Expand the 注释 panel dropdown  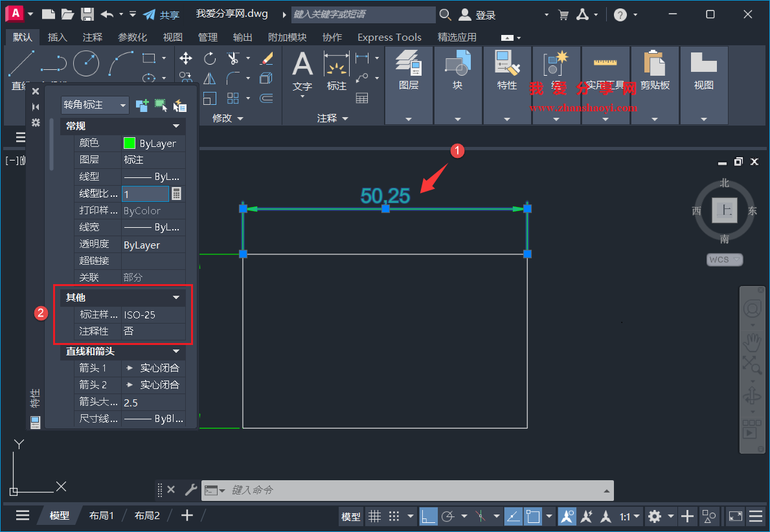click(332, 118)
